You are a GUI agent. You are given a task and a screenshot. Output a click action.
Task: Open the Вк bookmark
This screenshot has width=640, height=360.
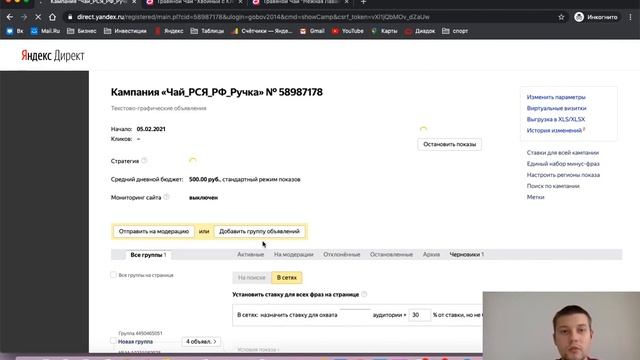(15, 31)
